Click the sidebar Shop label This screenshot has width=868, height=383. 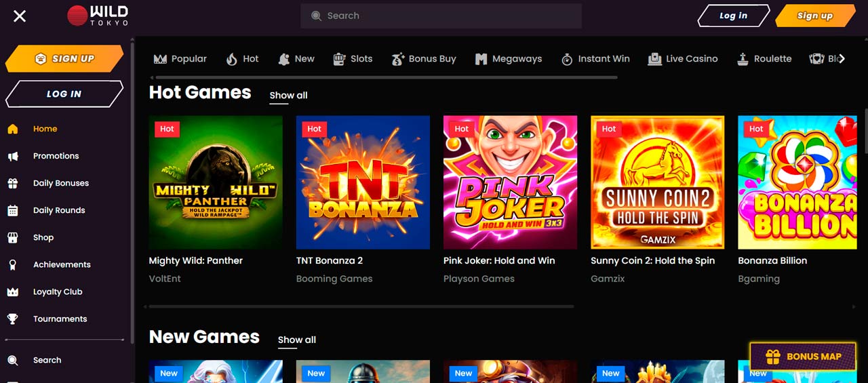coord(43,237)
